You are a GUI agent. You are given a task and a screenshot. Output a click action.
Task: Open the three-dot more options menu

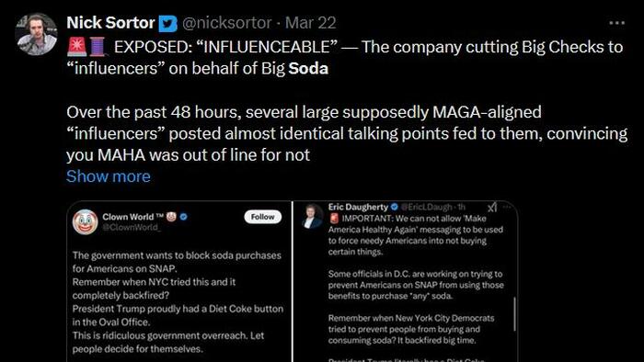click(617, 23)
